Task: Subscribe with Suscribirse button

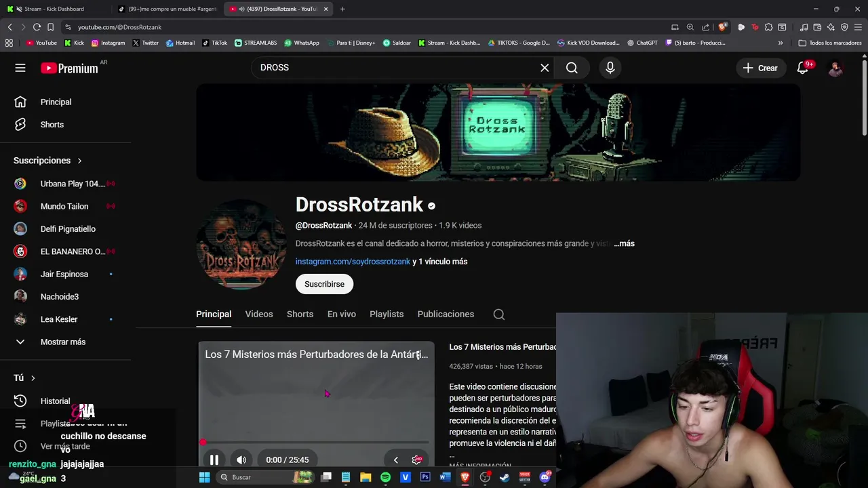Action: (324, 284)
